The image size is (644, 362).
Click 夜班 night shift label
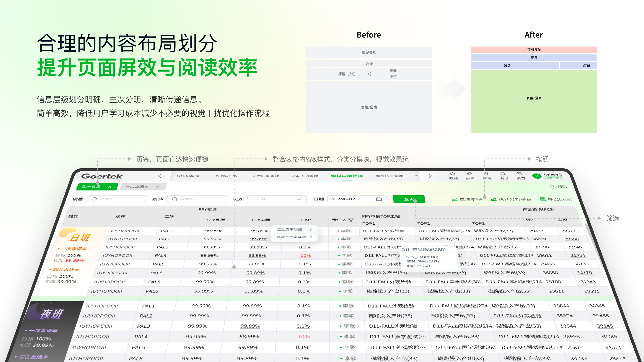[x=52, y=314]
